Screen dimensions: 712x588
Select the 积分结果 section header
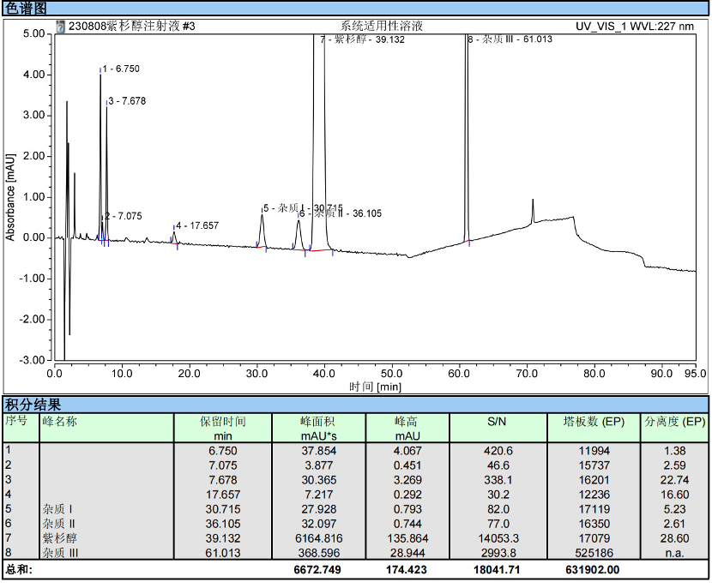[33, 405]
